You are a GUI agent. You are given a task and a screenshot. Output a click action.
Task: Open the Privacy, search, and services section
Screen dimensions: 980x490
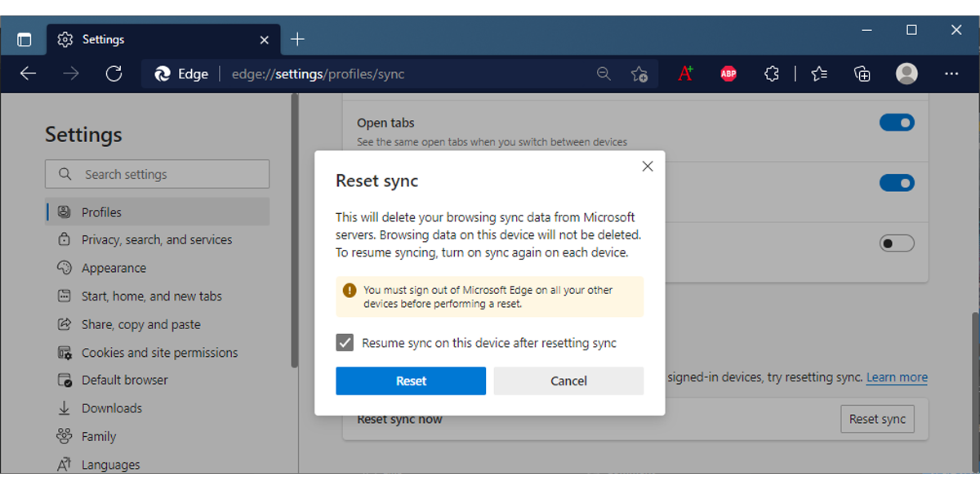(x=156, y=240)
